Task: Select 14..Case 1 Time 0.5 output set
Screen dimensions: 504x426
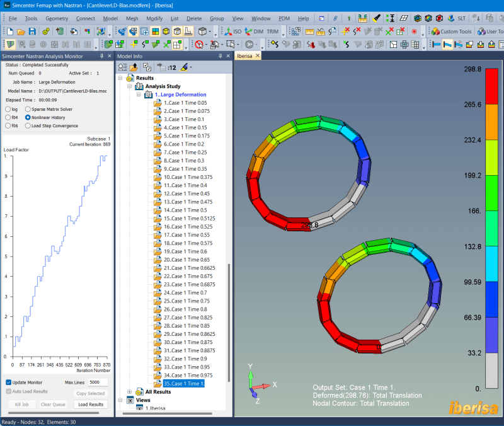Action: (x=185, y=210)
